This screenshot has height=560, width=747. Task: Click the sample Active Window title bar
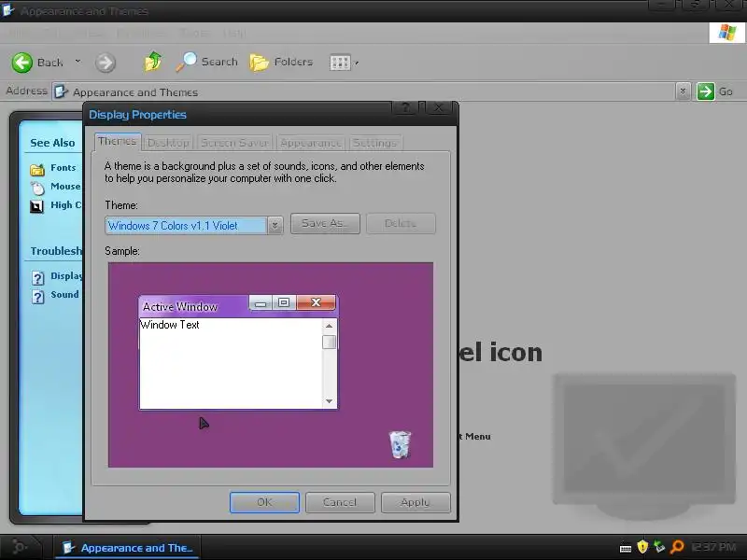tap(193, 307)
